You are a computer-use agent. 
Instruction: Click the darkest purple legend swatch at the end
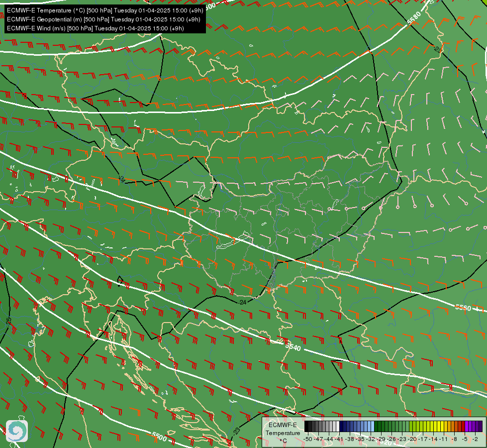(481, 426)
